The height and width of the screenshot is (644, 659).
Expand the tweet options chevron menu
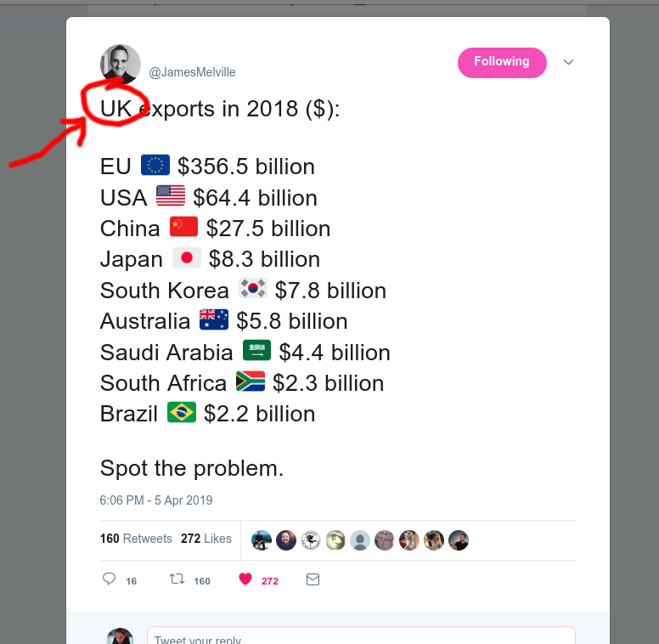(569, 62)
